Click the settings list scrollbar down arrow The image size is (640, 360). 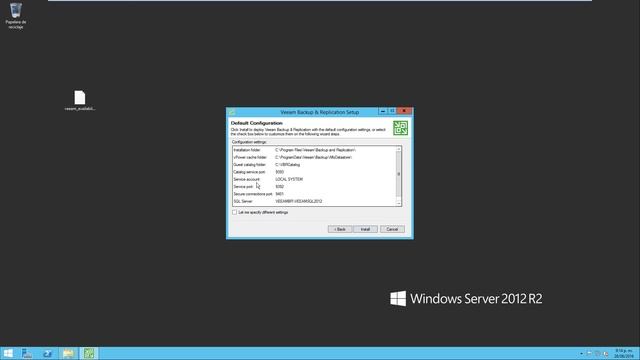(399, 203)
